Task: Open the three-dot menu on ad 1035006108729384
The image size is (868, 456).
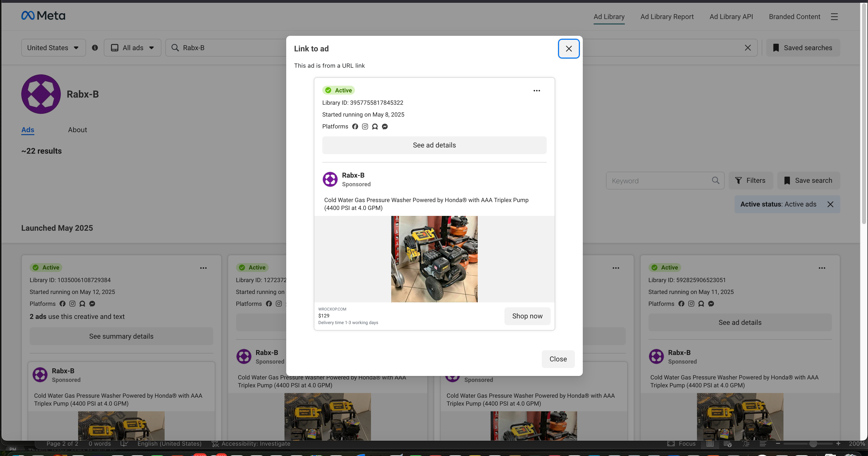Action: [x=203, y=268]
